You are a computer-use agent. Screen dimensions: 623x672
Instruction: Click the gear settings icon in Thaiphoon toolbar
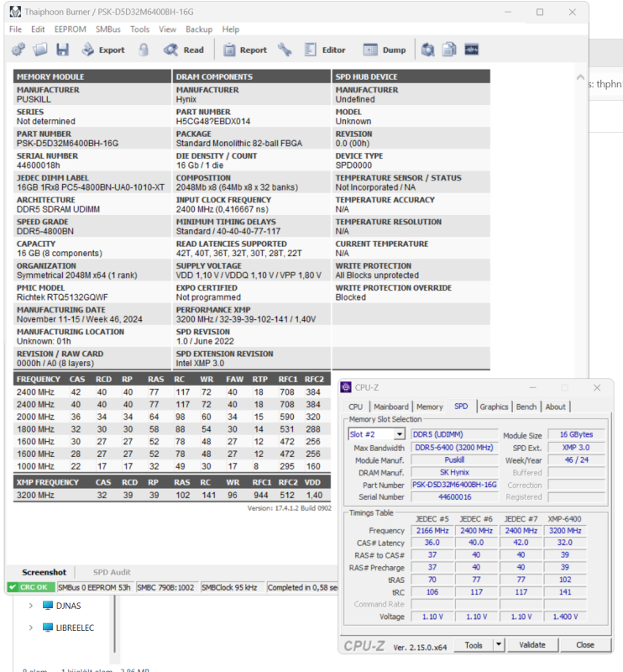18,50
